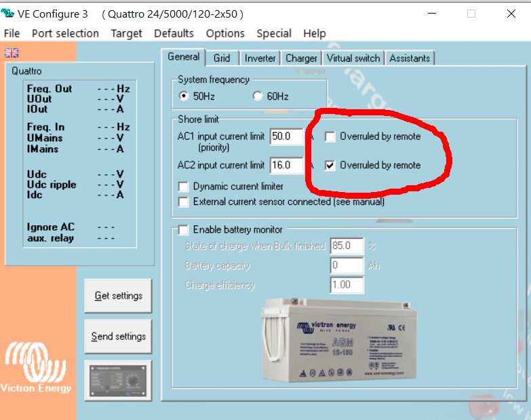
Task: Click the Victron AGM battery picture
Action: (338, 340)
